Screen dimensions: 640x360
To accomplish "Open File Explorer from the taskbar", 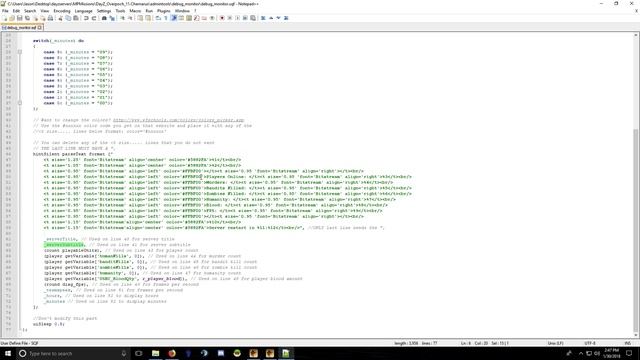I will pos(156,353).
